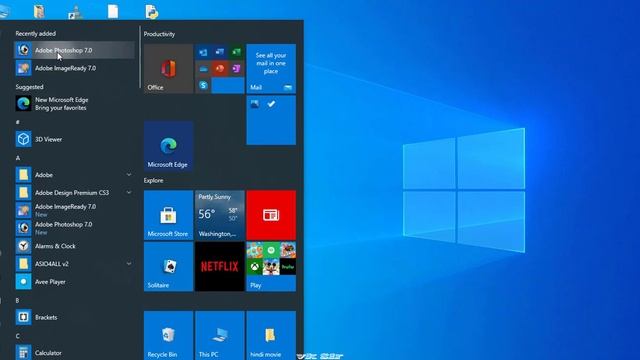The width and height of the screenshot is (640, 360).
Task: Open the red News tile
Action: coord(271,215)
